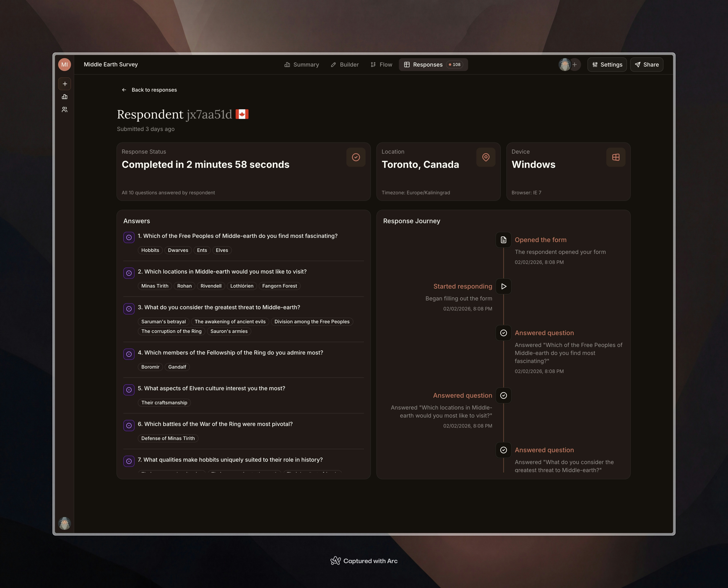Click the document icon beside Opened the form
The image size is (728, 588).
tap(503, 240)
